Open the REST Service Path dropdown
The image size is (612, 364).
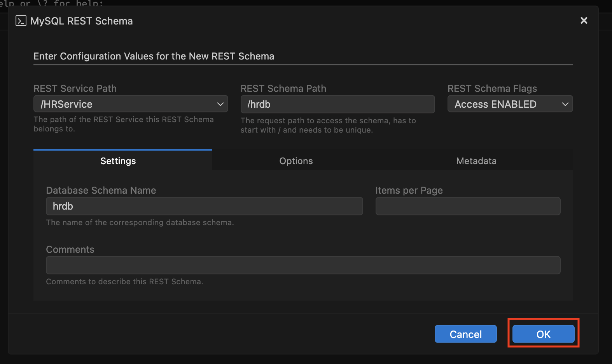[x=131, y=104]
